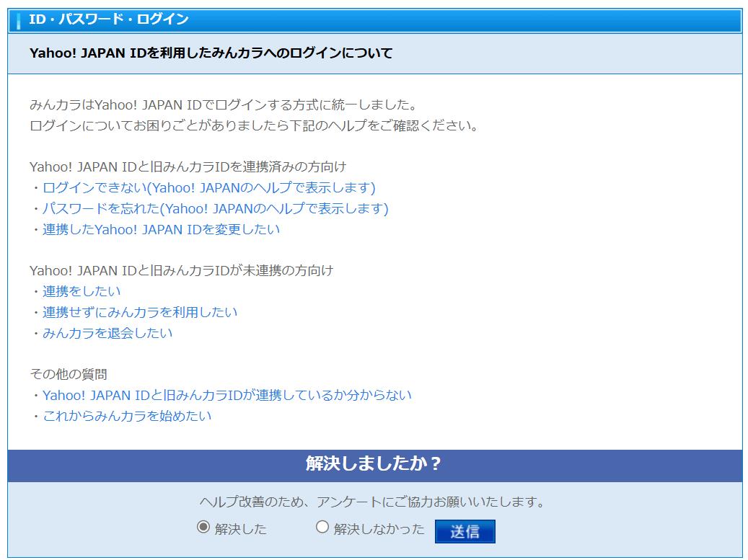Open the みんカラを退会したい link
This screenshot has height=560, width=748.
[107, 333]
